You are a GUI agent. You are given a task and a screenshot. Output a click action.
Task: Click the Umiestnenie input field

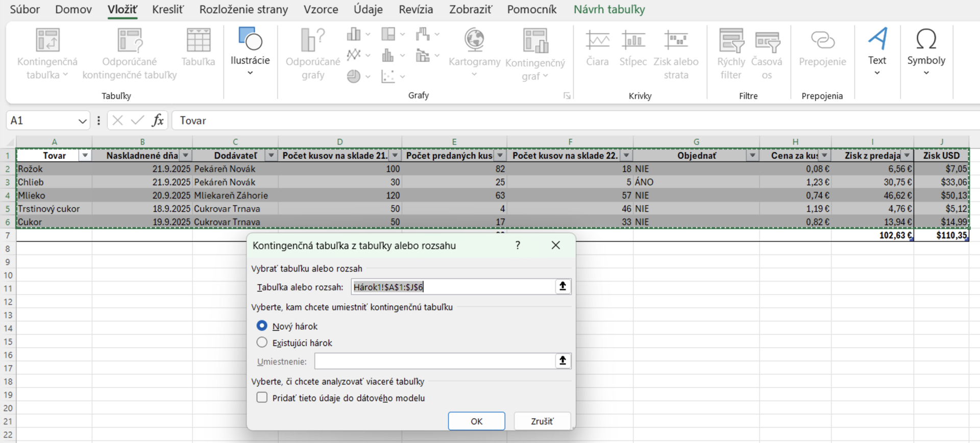pyautogui.click(x=435, y=361)
